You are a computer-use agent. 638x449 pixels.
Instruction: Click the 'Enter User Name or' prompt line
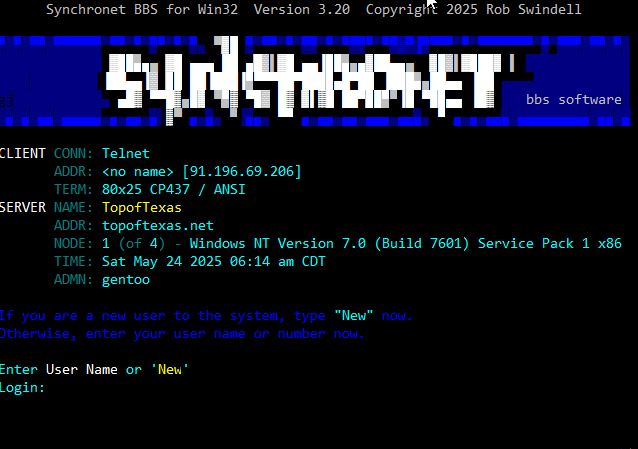click(71, 369)
